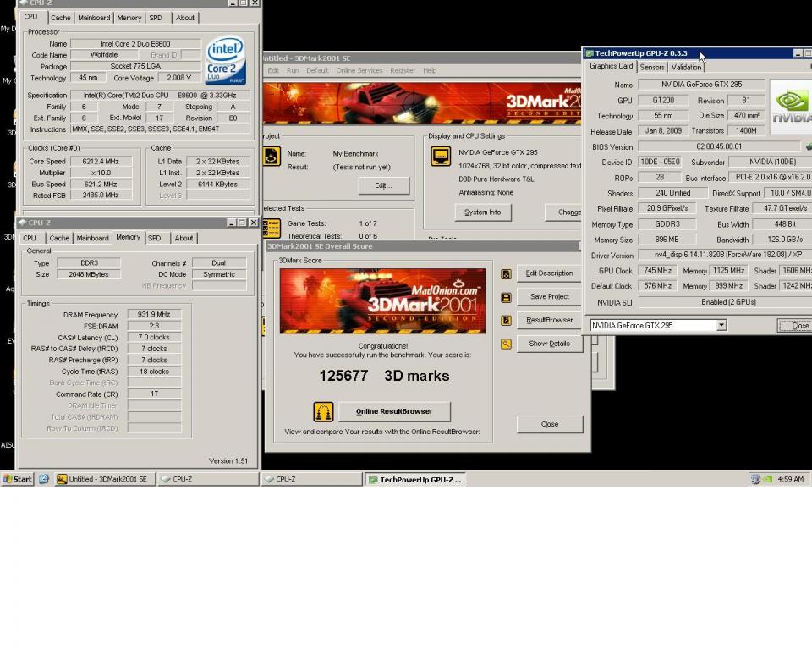This screenshot has height=650, width=812.
Task: Open the GPU selector dropdown in GPU-Z
Action: [721, 326]
